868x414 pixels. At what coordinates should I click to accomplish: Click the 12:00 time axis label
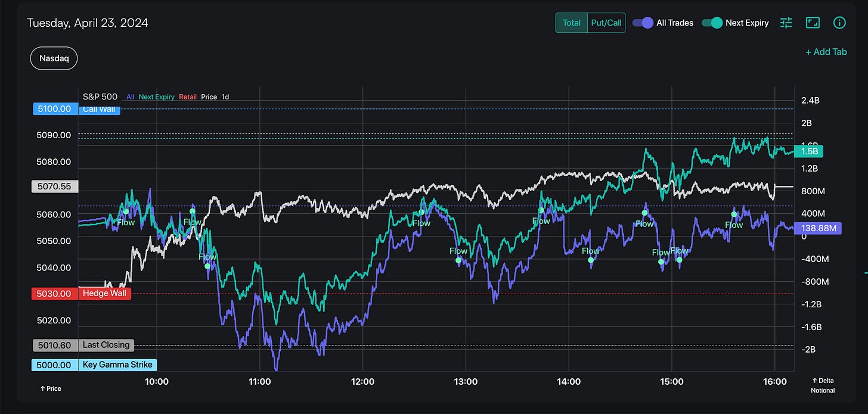[362, 382]
